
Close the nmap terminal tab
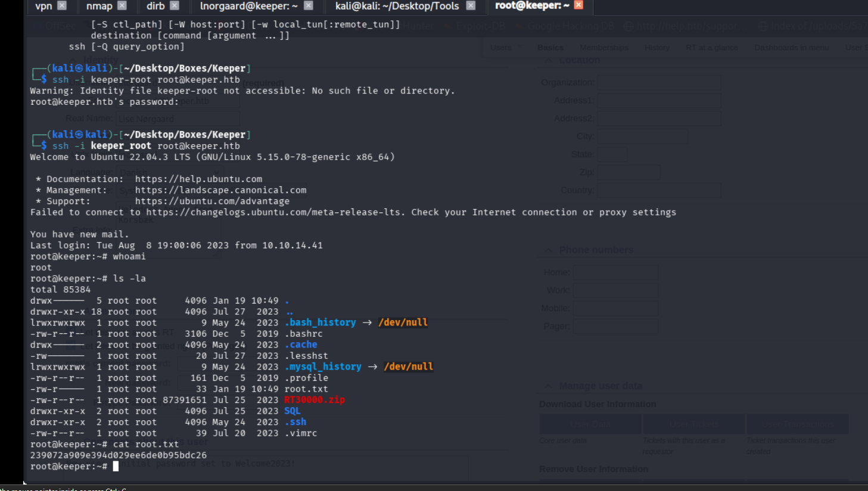[x=122, y=6]
